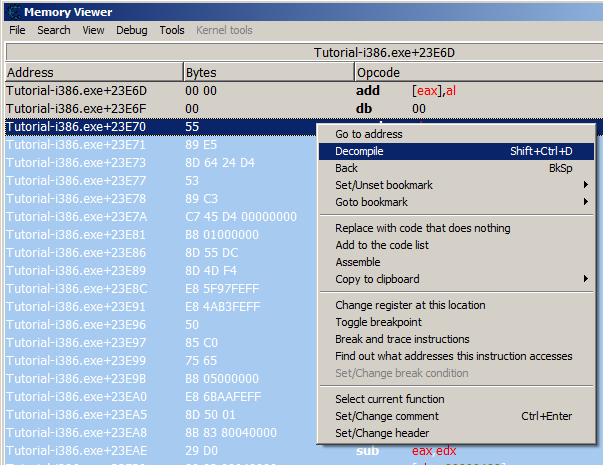Viewport: 603px width, 465px height.
Task: Click Find out what addresses this instruction accesses
Action: point(453,356)
